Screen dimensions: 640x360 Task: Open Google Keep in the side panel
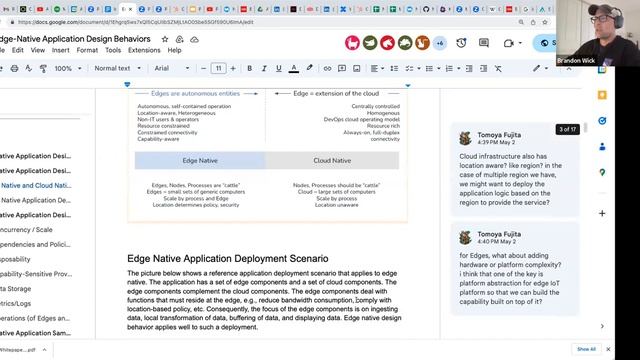point(602,95)
